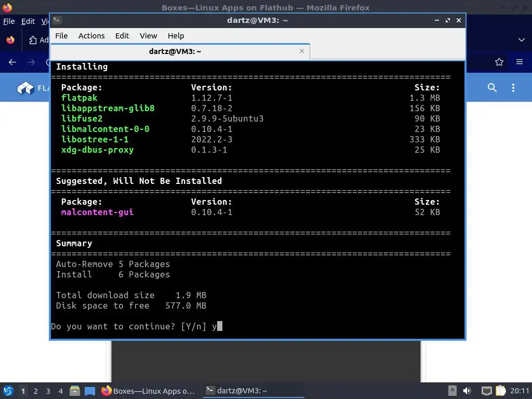The height and width of the screenshot is (399, 532).
Task: Open the Firefox Edit menu
Action: [x=28, y=21]
